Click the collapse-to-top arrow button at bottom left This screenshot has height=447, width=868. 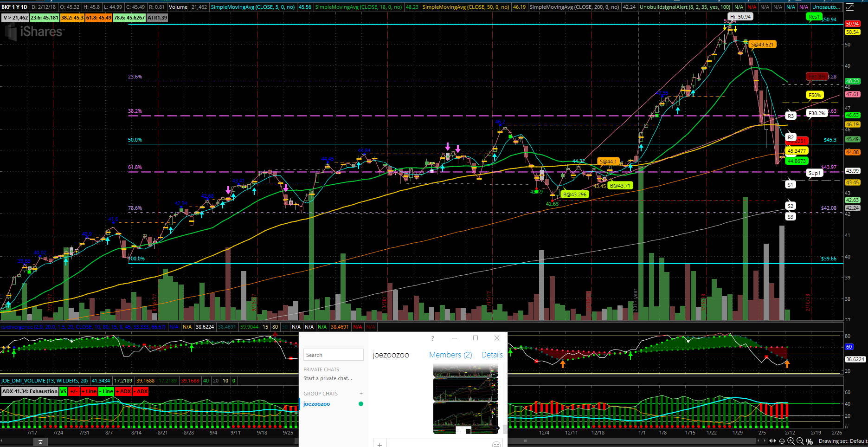point(40,441)
